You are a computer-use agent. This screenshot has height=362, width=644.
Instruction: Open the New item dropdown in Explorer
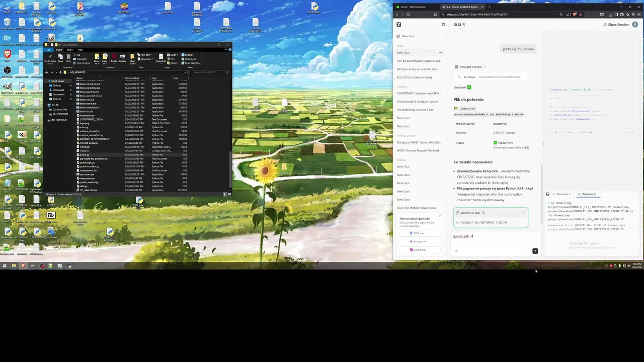click(x=144, y=55)
